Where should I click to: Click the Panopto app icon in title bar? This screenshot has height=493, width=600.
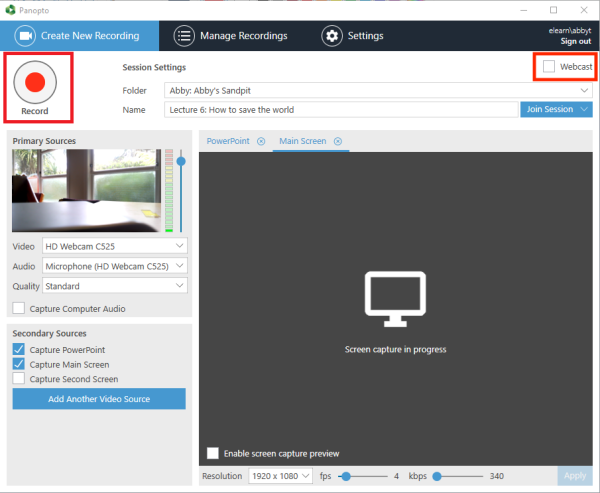point(10,8)
